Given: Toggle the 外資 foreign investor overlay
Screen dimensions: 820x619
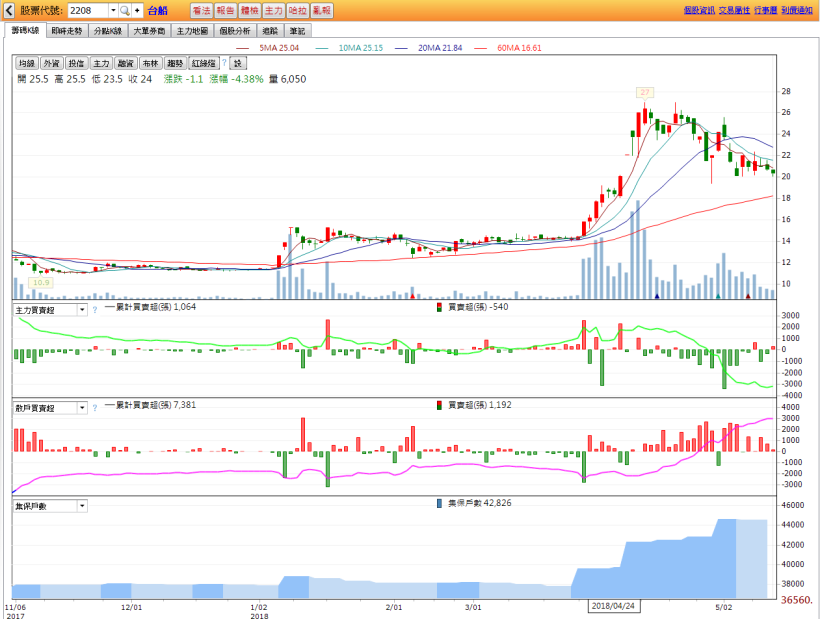Looking at the screenshot, I should 51,63.
